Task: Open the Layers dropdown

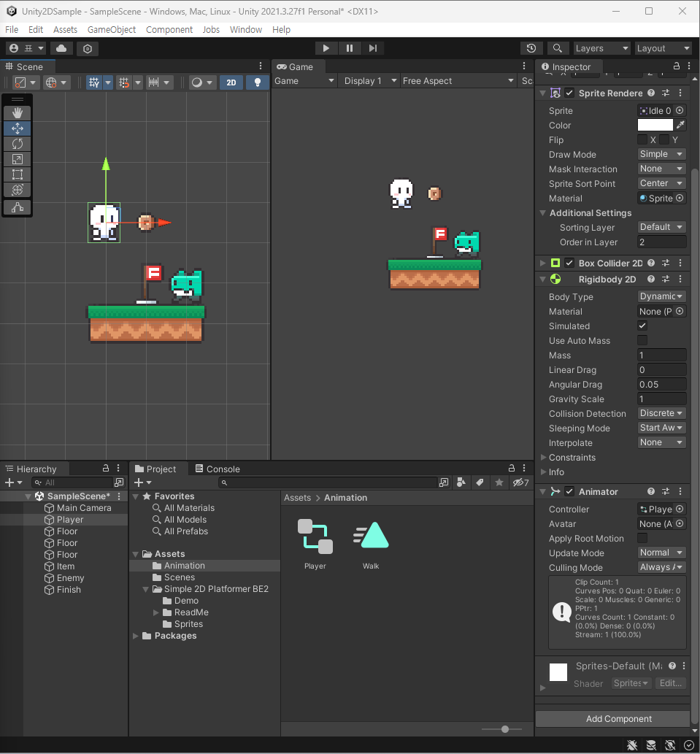Action: pos(601,48)
